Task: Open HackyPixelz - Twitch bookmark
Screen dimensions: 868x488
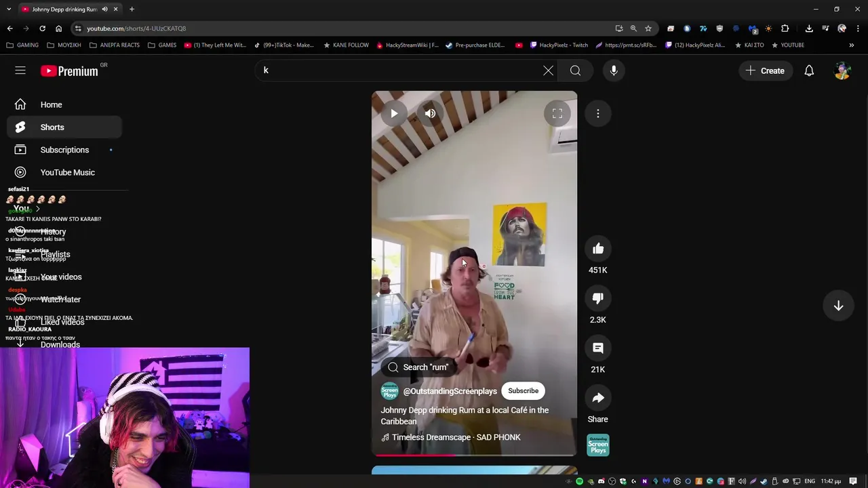Action: 559,45
